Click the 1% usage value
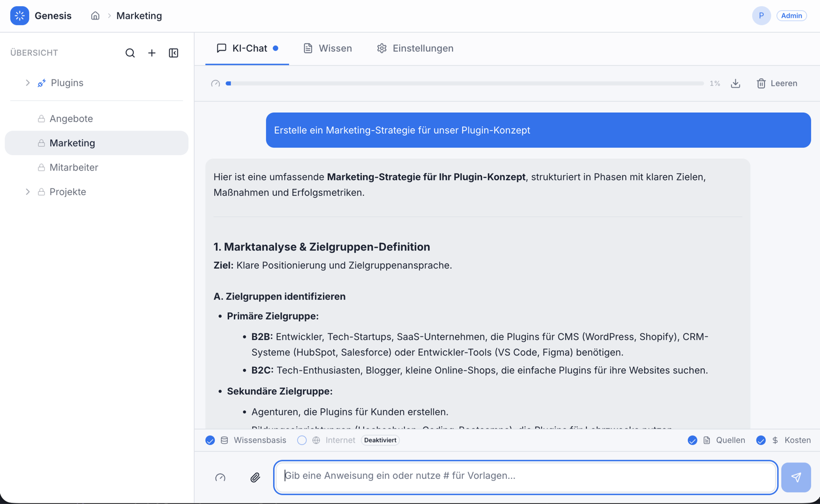The width and height of the screenshot is (820, 504). [x=715, y=83]
